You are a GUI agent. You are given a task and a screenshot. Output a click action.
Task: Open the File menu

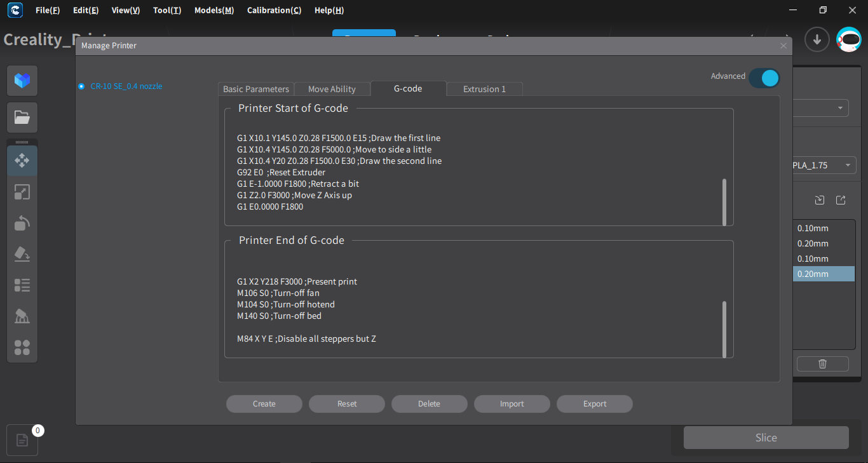click(48, 10)
